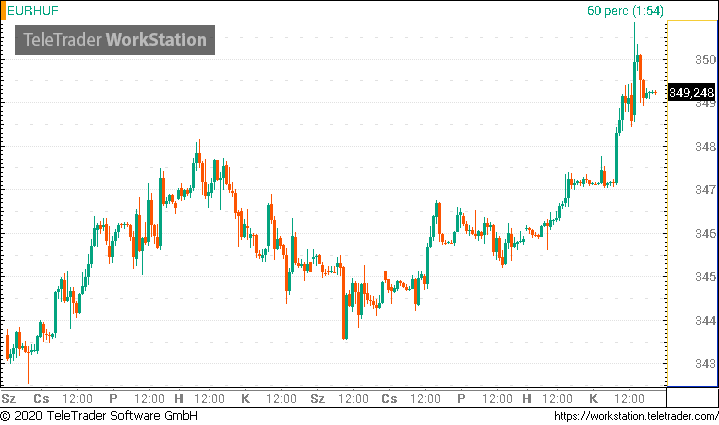The image size is (719, 425).
Task: Click the 346 price axis label
Action: pyautogui.click(x=705, y=233)
